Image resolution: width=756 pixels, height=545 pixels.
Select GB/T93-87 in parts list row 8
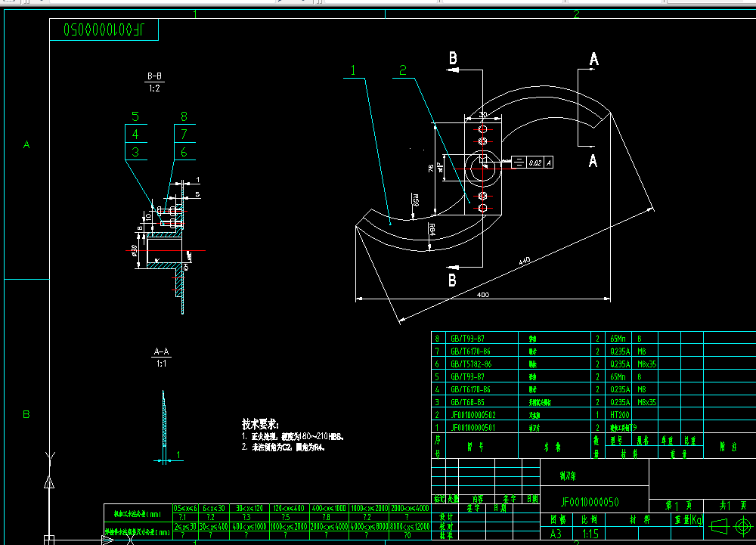tap(467, 339)
